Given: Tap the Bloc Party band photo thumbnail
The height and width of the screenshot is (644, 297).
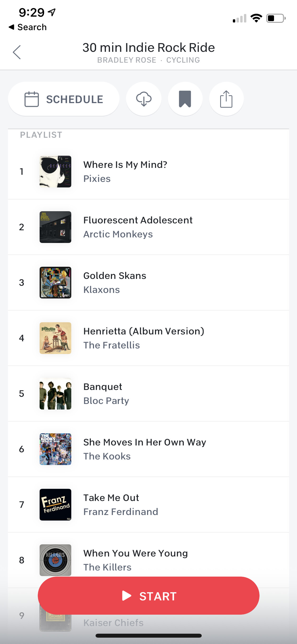Looking at the screenshot, I should [55, 394].
